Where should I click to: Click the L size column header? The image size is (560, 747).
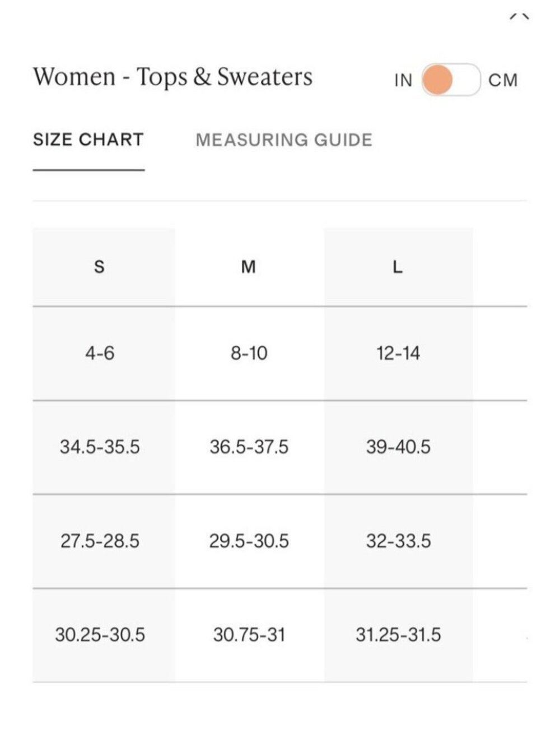click(398, 267)
